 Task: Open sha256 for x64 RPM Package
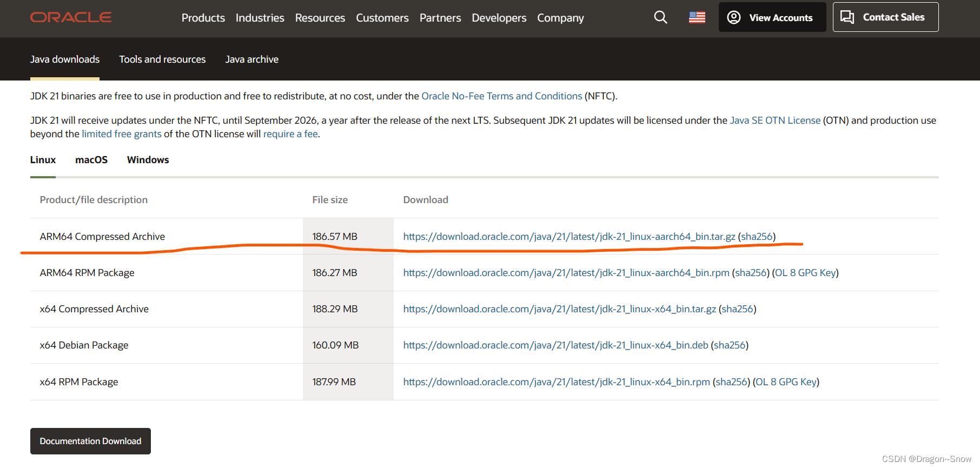pyautogui.click(x=731, y=382)
